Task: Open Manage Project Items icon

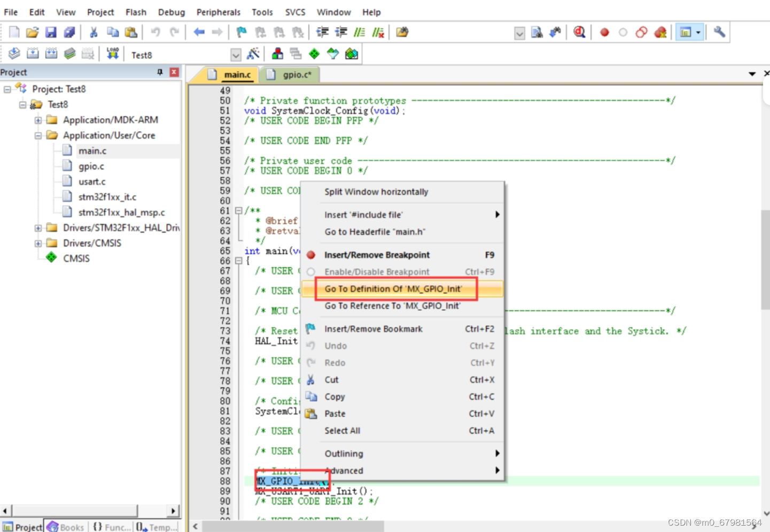Action: point(277,53)
